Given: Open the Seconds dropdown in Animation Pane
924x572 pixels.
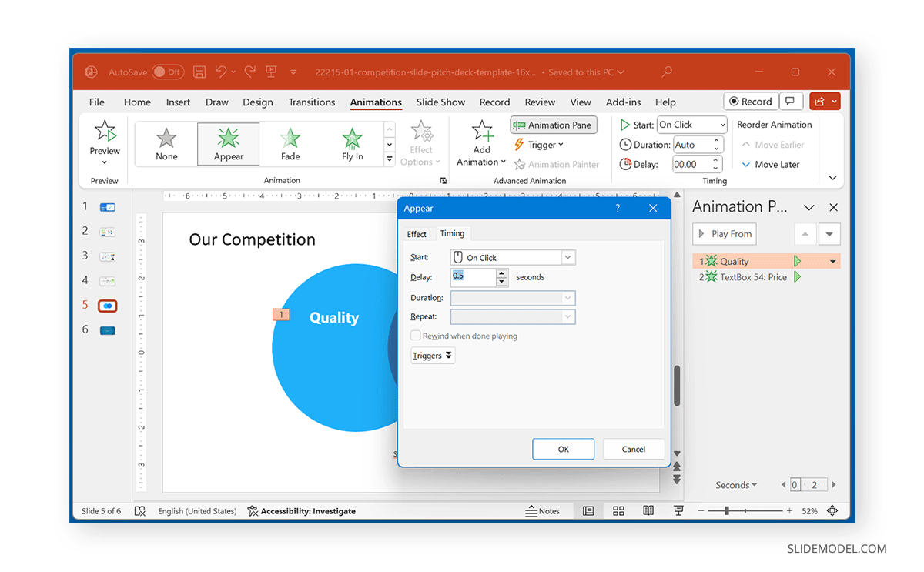Looking at the screenshot, I should (735, 484).
